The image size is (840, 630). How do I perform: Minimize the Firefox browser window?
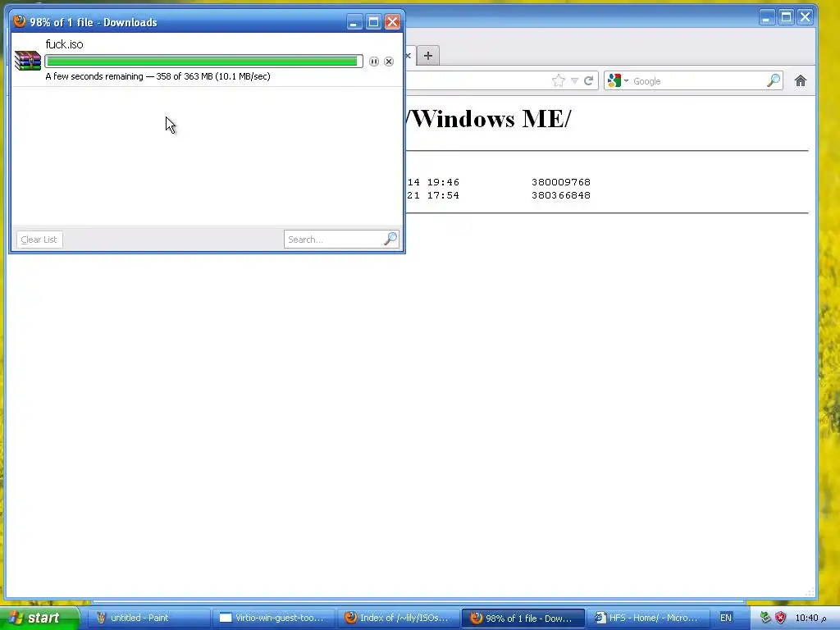pyautogui.click(x=767, y=17)
